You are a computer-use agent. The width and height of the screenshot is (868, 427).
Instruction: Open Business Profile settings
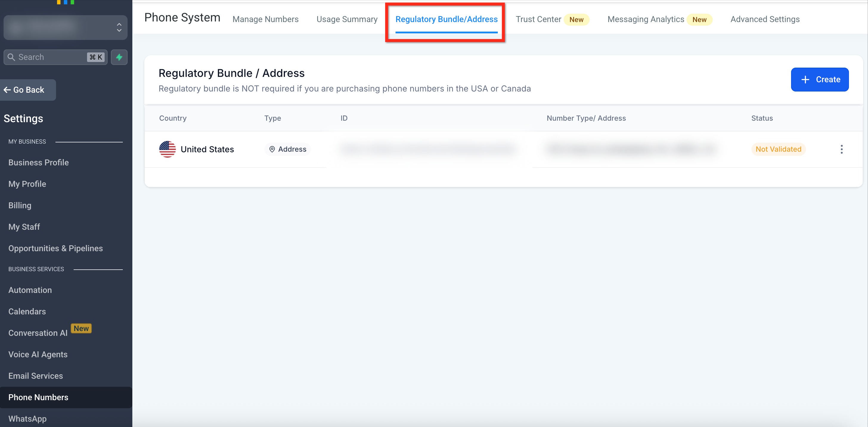click(x=38, y=163)
